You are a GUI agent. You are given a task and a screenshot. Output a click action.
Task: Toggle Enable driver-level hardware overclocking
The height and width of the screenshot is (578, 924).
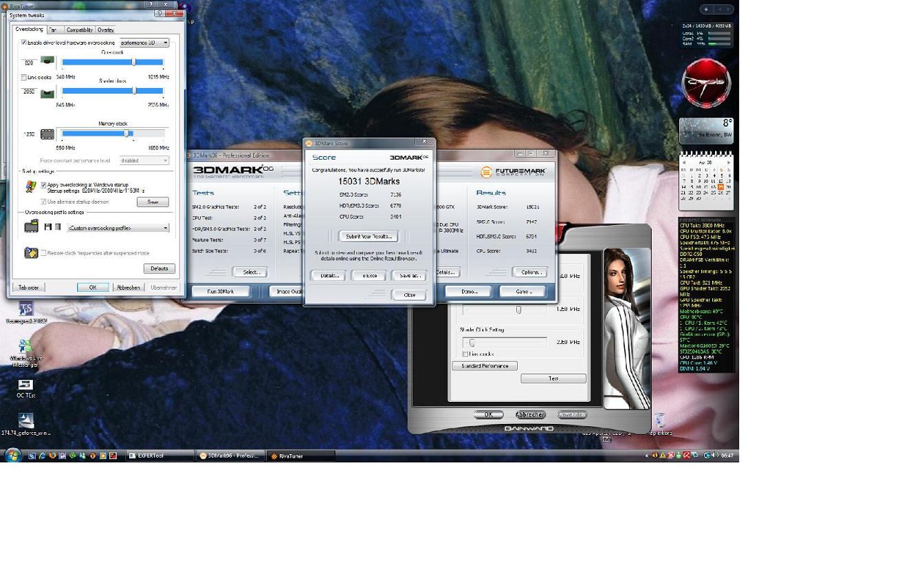tap(24, 43)
